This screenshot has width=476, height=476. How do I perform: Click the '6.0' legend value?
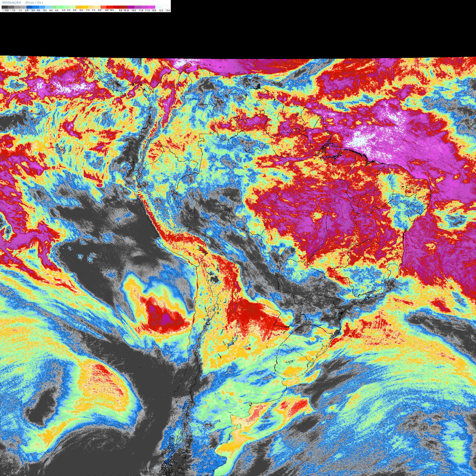(x=75, y=10)
